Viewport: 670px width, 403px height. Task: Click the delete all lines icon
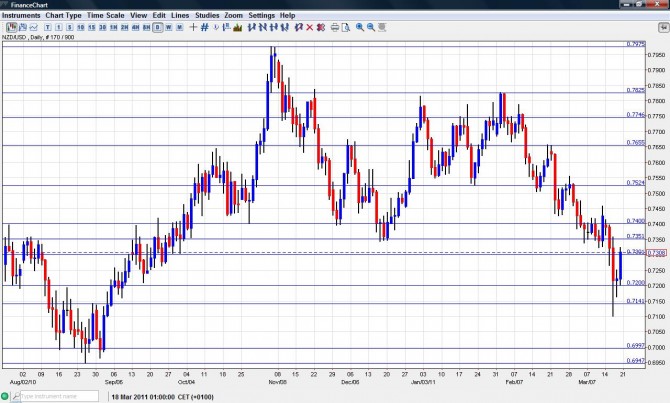320,27
